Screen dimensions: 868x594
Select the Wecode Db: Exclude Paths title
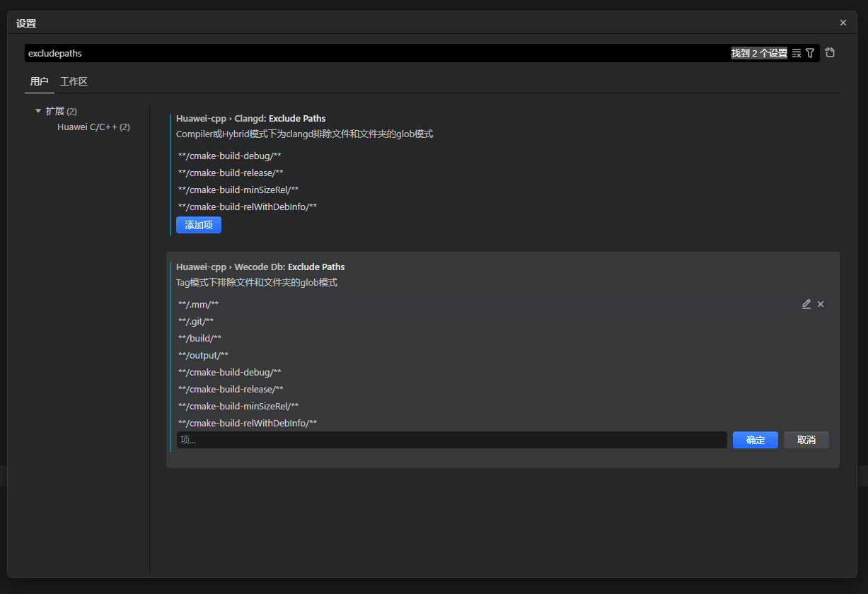260,267
